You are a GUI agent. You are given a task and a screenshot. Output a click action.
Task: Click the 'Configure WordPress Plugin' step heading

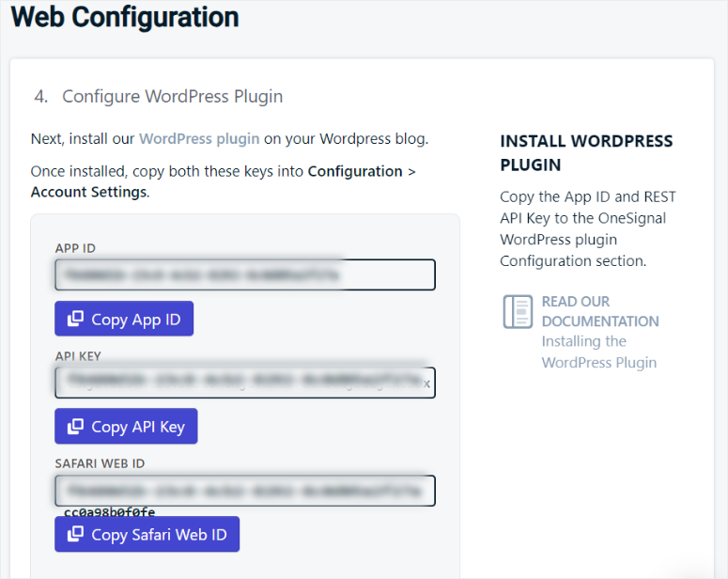coord(172,96)
